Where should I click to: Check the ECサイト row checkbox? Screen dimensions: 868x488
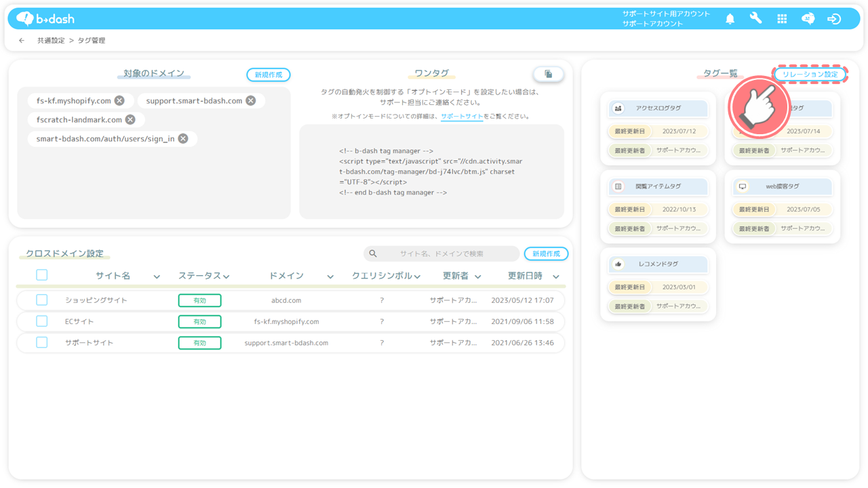[x=42, y=321]
